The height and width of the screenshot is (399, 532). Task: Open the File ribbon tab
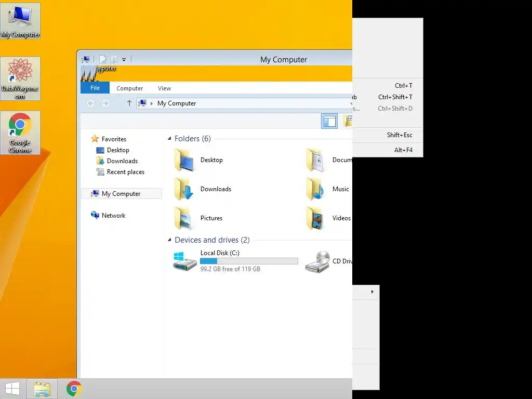pyautogui.click(x=95, y=88)
